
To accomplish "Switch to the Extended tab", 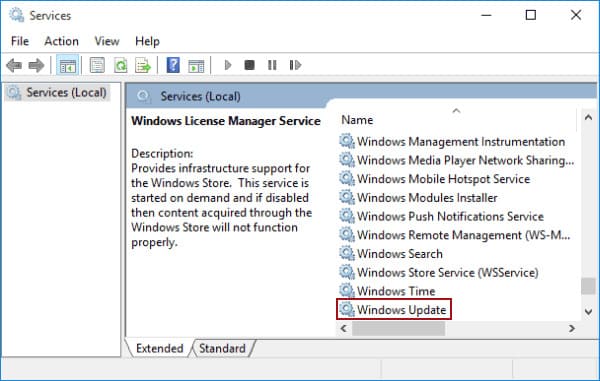I will point(160,348).
